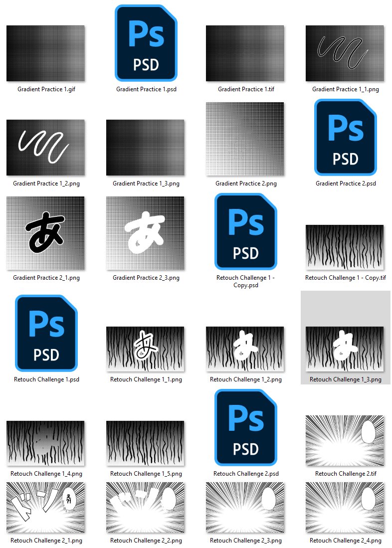Click the Retouch Challenge 1_1.png thumbnail
The height and width of the screenshot is (548, 392).
145,349
